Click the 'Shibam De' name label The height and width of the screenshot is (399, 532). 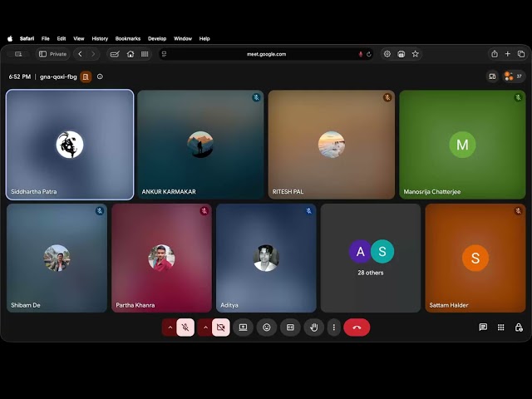[26, 305]
